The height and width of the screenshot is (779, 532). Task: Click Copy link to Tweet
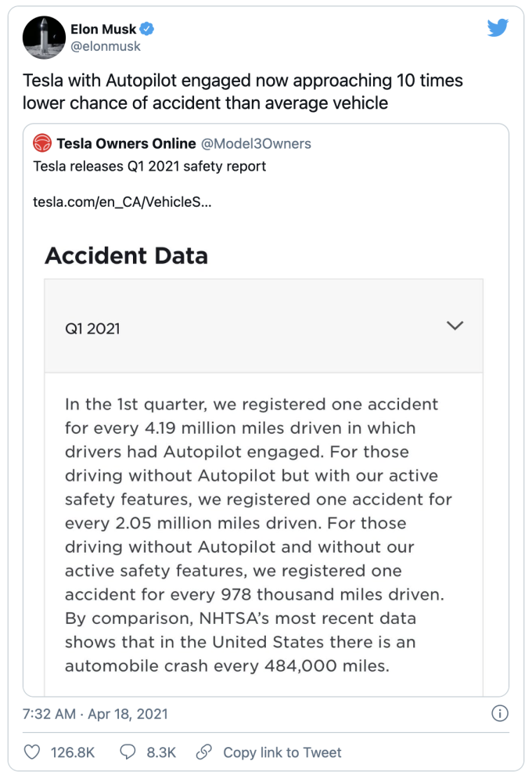282,752
